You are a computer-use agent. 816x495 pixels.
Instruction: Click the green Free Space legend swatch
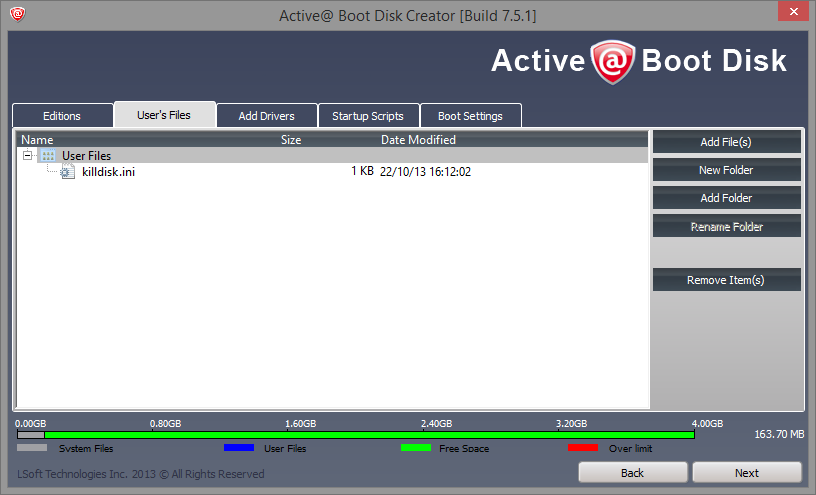coord(415,448)
